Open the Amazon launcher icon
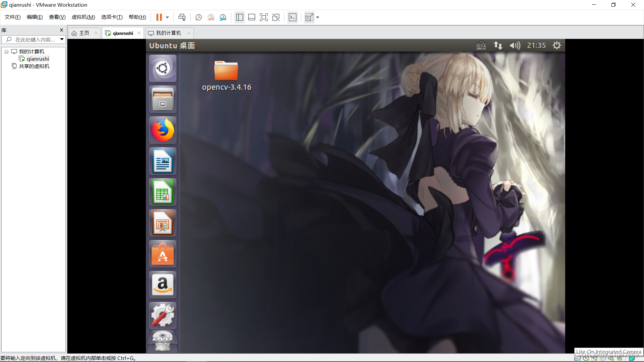 [x=163, y=285]
